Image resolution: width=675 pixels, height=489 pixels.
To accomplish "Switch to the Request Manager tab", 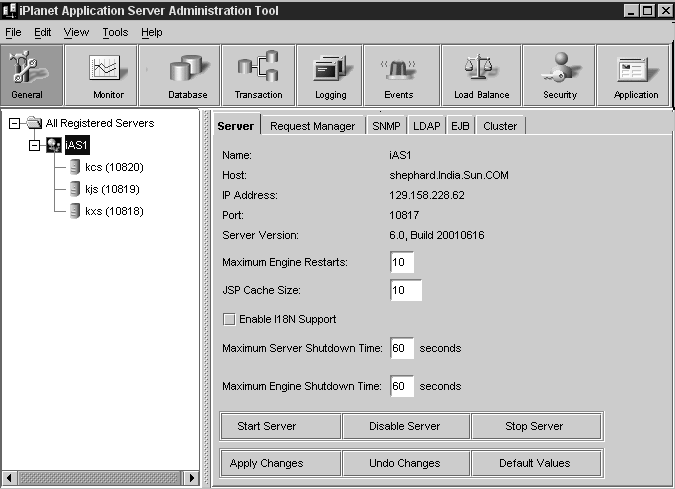I will 313,126.
